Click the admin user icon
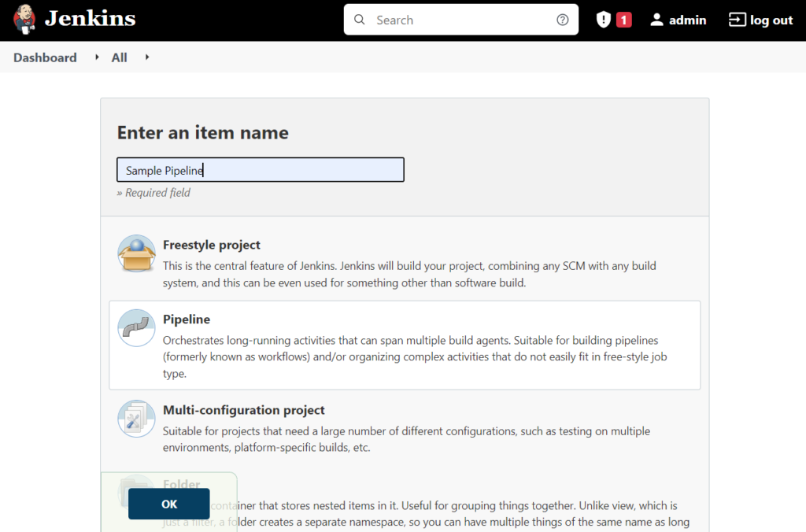The width and height of the screenshot is (806, 532). pos(656,19)
